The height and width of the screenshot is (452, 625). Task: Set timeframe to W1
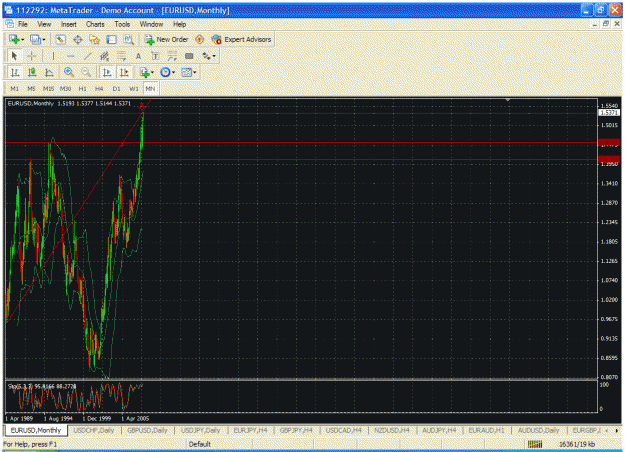134,88
